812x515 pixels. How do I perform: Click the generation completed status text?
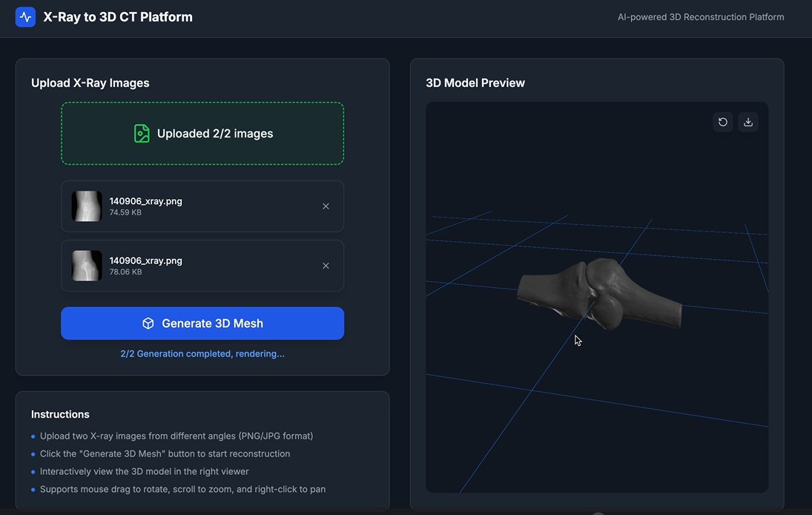(202, 353)
